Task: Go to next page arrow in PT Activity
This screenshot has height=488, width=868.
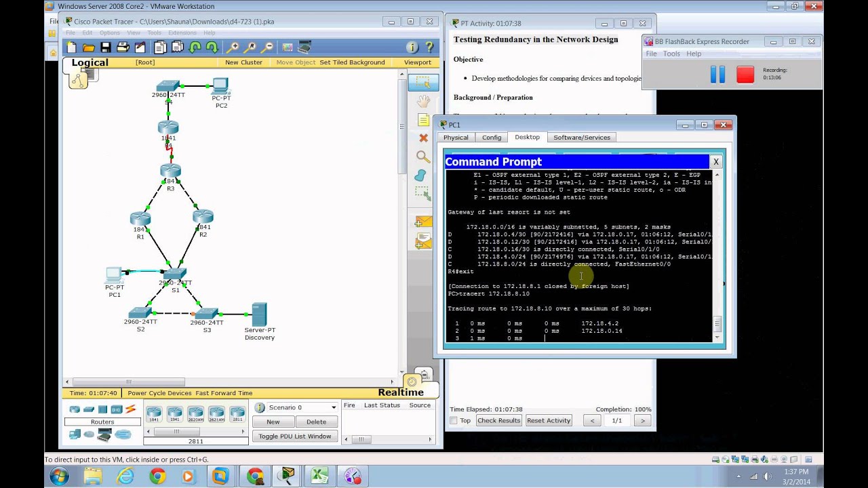Action: coord(643,420)
